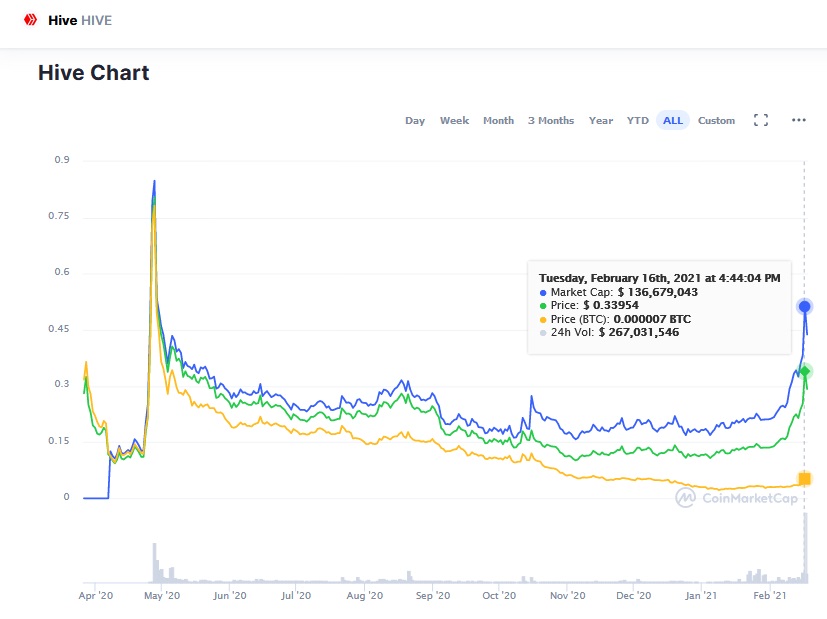Click the Apr '20 x-axis label
This screenshot has height=619, width=827.
pos(95,596)
